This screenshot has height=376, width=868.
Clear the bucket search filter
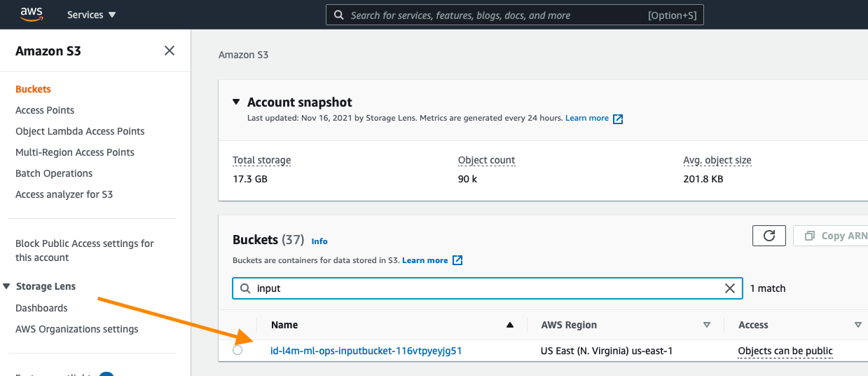tap(730, 288)
